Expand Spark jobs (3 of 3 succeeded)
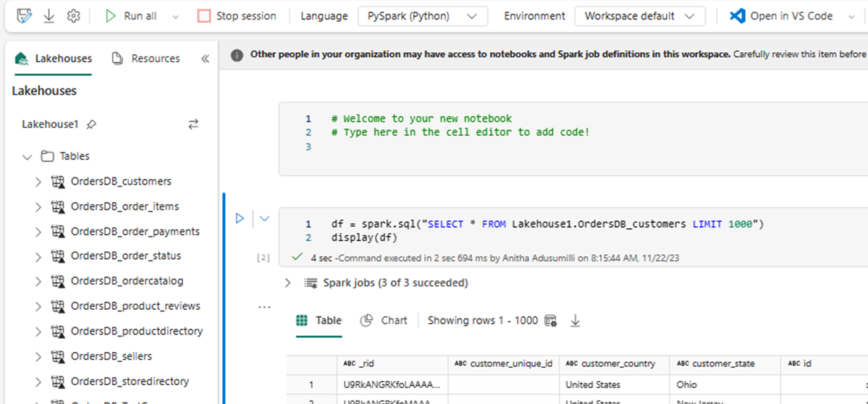Screen dimensions: 868x404 point(287,283)
